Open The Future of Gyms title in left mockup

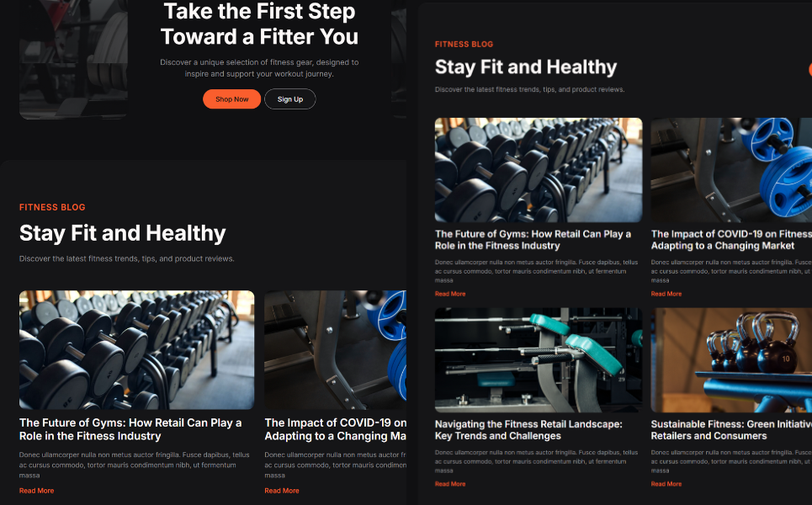(x=130, y=429)
